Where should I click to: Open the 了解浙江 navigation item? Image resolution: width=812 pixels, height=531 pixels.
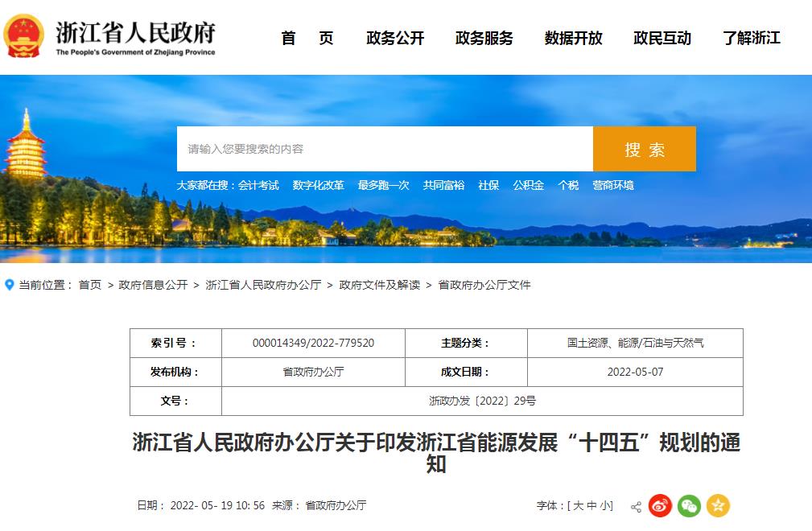coord(751,38)
